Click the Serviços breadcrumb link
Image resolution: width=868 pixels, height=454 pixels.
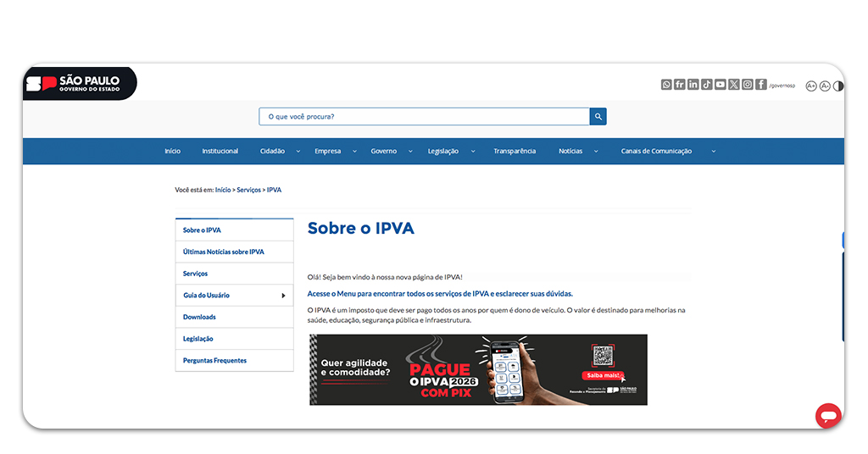248,191
